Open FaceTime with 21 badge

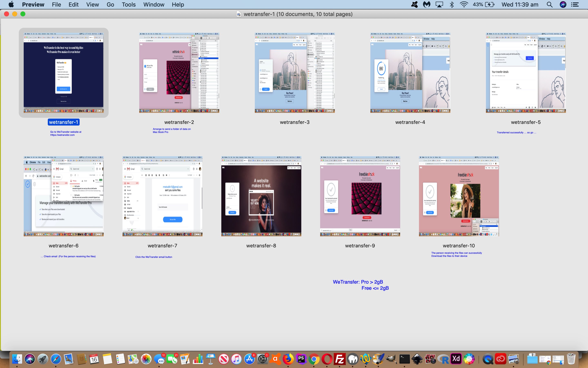[x=172, y=359]
